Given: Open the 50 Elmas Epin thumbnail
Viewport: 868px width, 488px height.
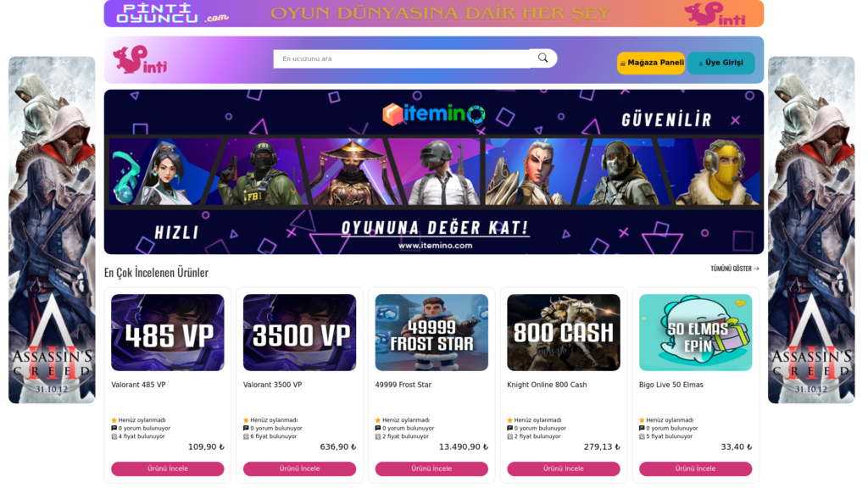Looking at the screenshot, I should click(695, 332).
